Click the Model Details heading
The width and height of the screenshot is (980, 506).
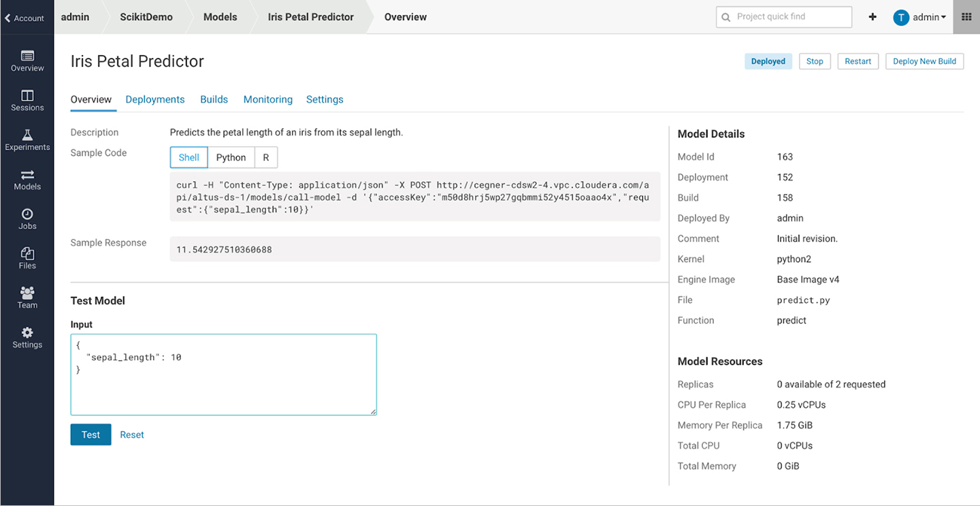711,133
